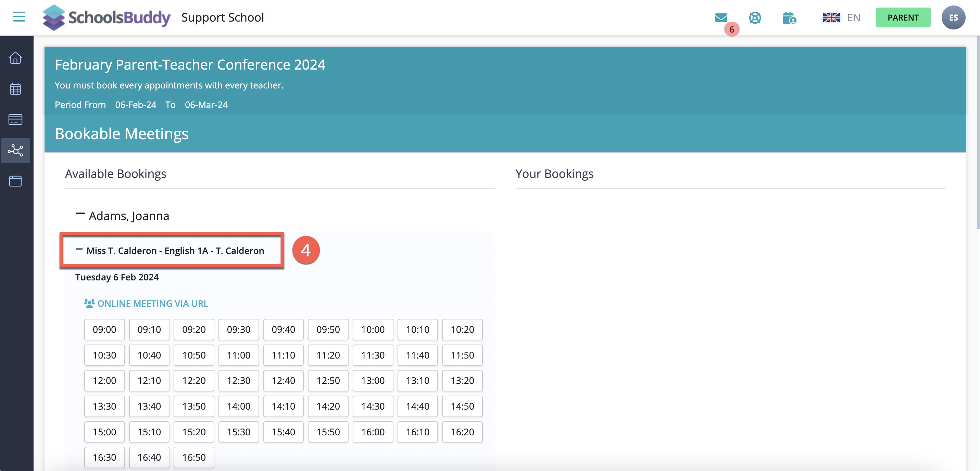This screenshot has width=980, height=471.
Task: Open the hamburger menu
Action: click(x=18, y=17)
